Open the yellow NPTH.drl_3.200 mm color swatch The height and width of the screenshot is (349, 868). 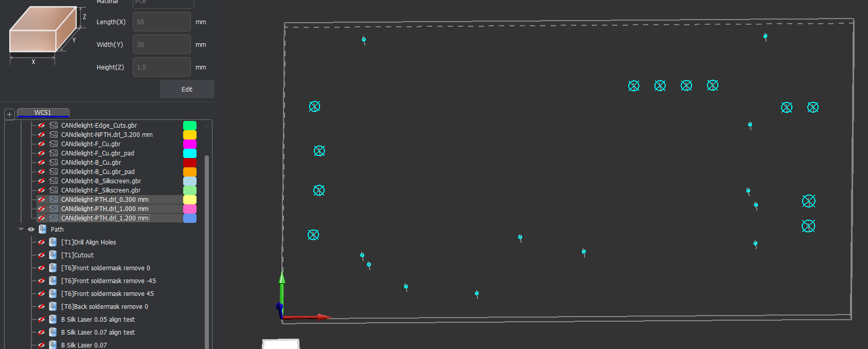click(190, 135)
